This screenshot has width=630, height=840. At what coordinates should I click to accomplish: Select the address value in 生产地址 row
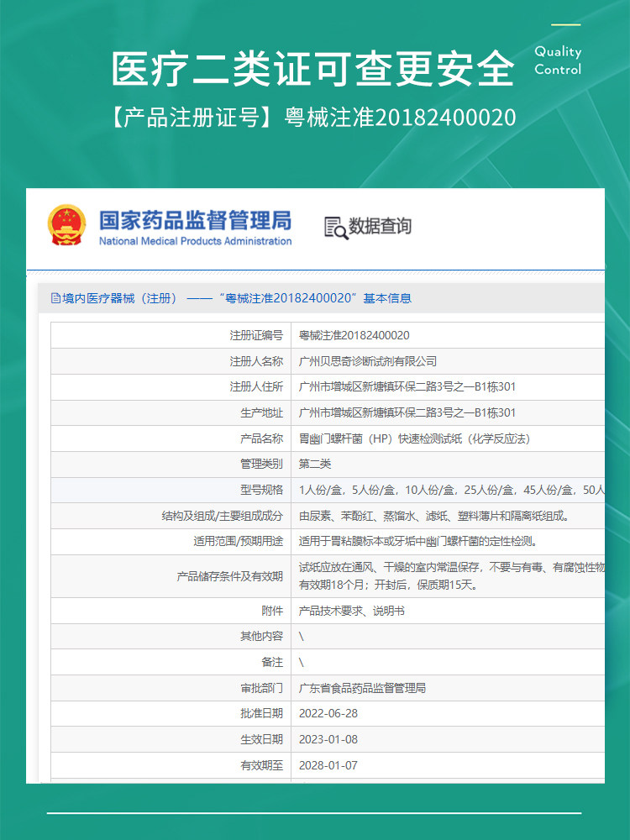(x=407, y=412)
